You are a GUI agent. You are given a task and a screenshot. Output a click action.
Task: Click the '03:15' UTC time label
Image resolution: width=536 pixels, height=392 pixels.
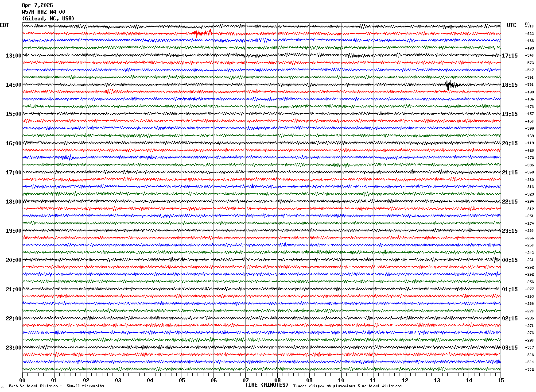(509, 348)
